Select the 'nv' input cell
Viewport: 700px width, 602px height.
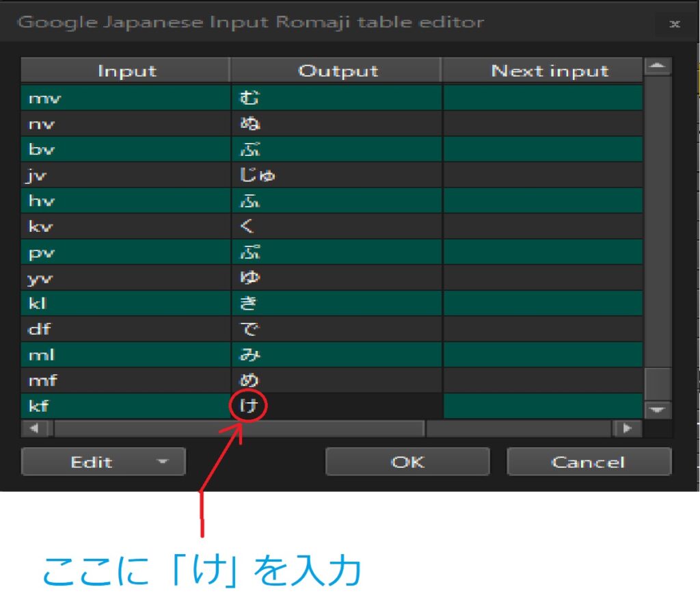point(126,124)
